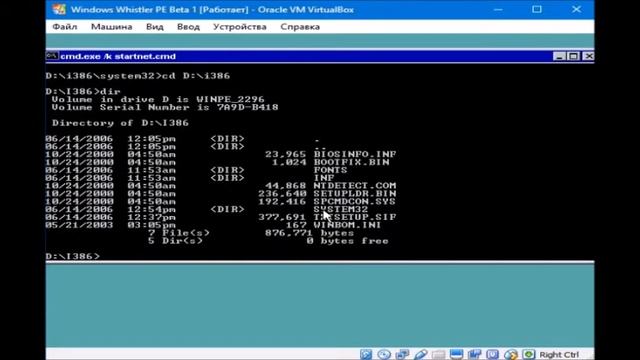Image resolution: width=640 pixels, height=360 pixels.
Task: Open the Справка menu
Action: (300, 27)
